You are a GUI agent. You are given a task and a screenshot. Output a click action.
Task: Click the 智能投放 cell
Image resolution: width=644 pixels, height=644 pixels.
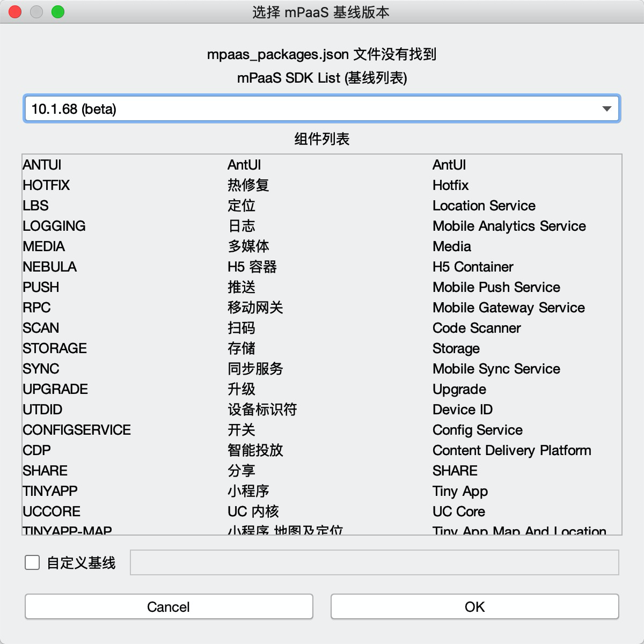coord(255,450)
